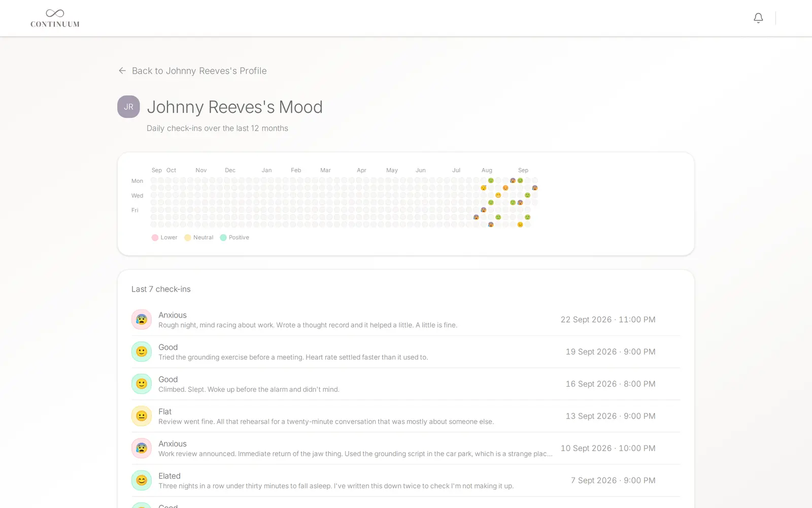812x508 pixels.
Task: Click the Jan month label on heatmap
Action: click(x=266, y=170)
